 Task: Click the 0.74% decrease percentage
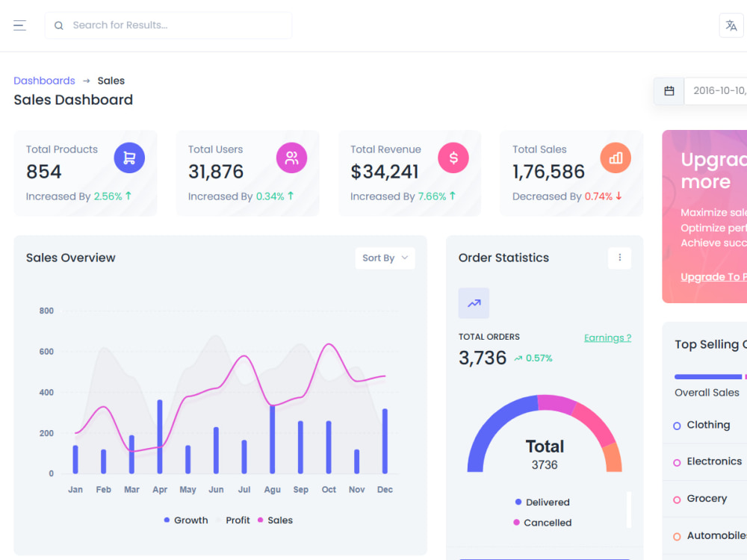[x=598, y=196]
